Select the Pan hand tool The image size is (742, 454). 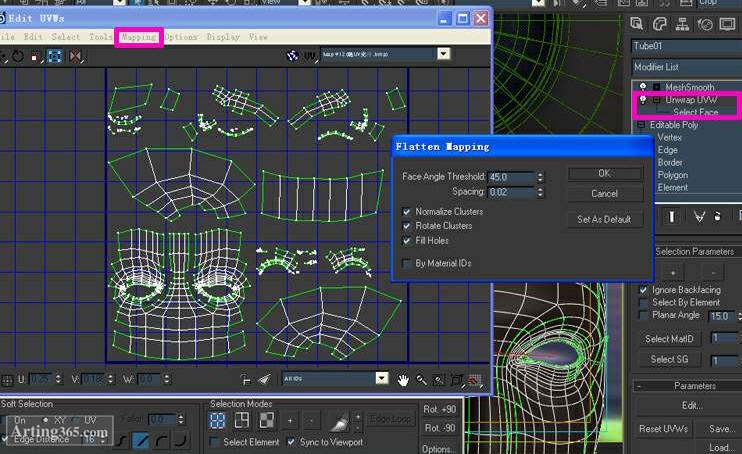tap(403, 380)
